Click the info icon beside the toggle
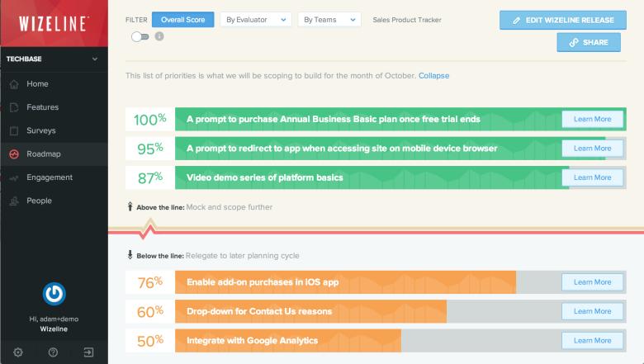Image resolution: width=644 pixels, height=364 pixels. click(159, 36)
